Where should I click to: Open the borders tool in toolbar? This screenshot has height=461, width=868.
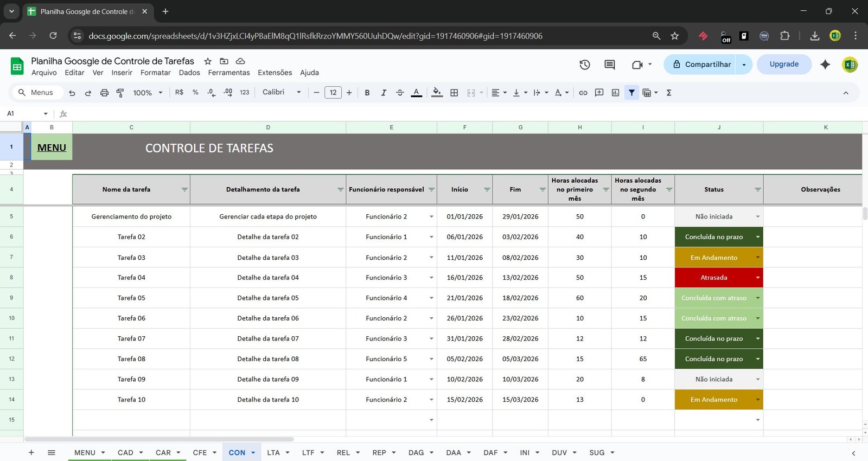[454, 93]
